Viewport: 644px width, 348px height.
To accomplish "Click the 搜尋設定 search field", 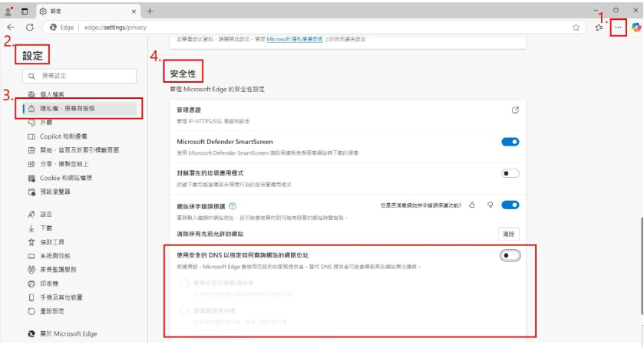I will click(80, 76).
